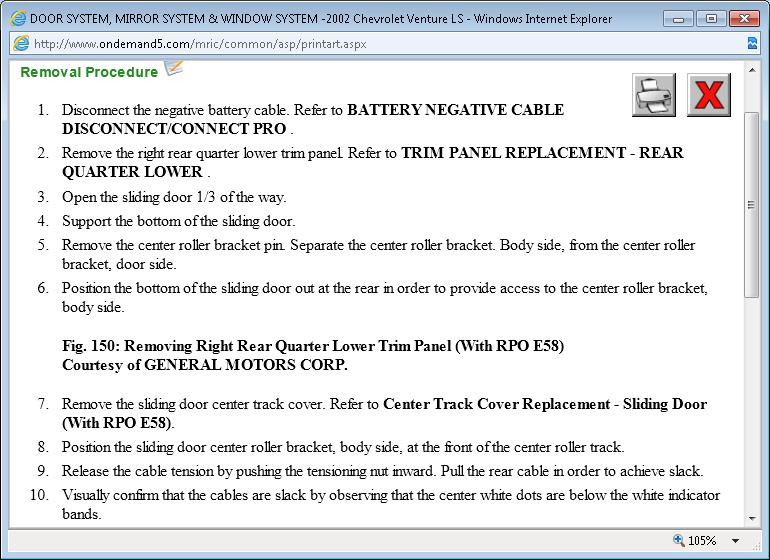Open the zoom level dropdown arrow
The width and height of the screenshot is (770, 560).
click(735, 540)
